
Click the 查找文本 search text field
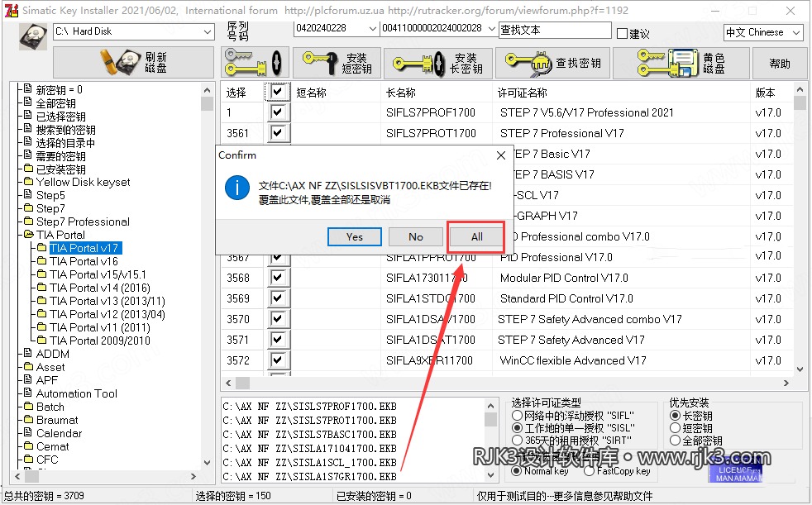pyautogui.click(x=555, y=30)
